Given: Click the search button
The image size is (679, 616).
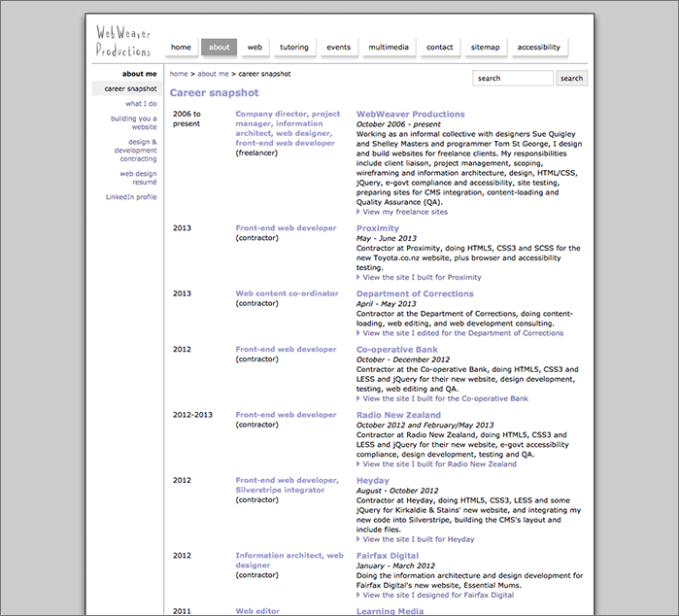Looking at the screenshot, I should point(571,78).
